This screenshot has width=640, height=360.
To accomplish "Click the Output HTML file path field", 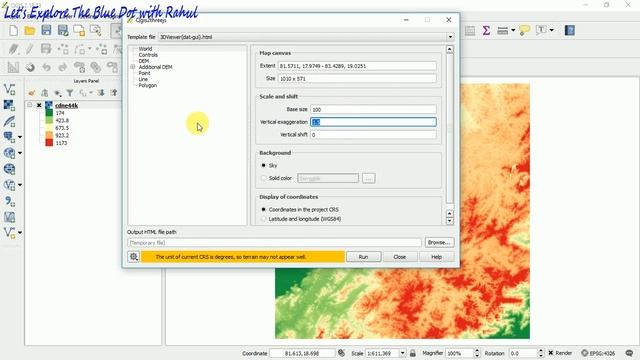I will point(275,243).
